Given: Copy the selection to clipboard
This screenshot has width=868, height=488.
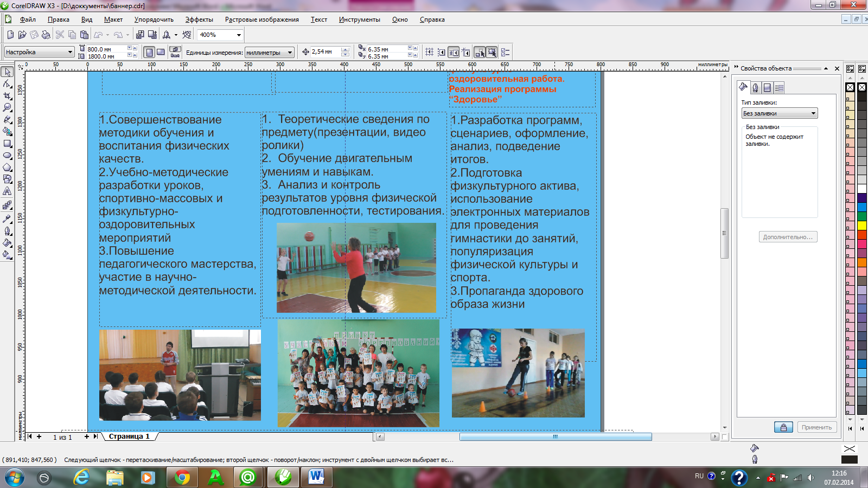Looking at the screenshot, I should pyautogui.click(x=72, y=35).
